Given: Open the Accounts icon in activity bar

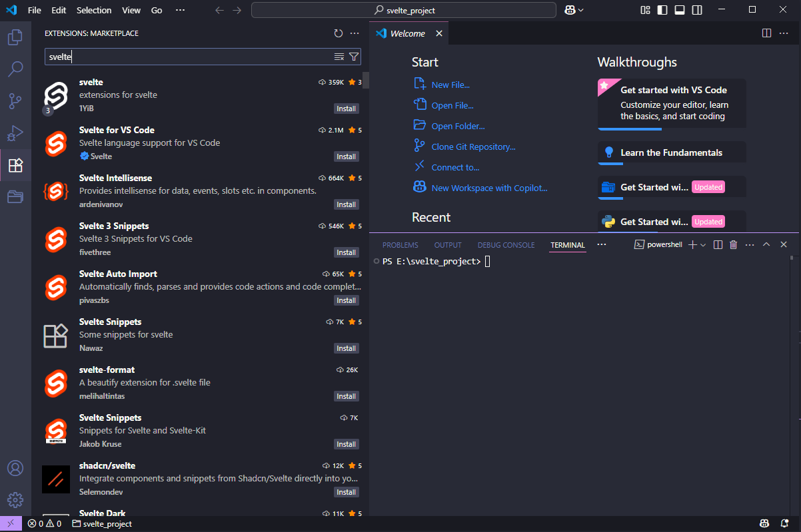Looking at the screenshot, I should (15, 468).
